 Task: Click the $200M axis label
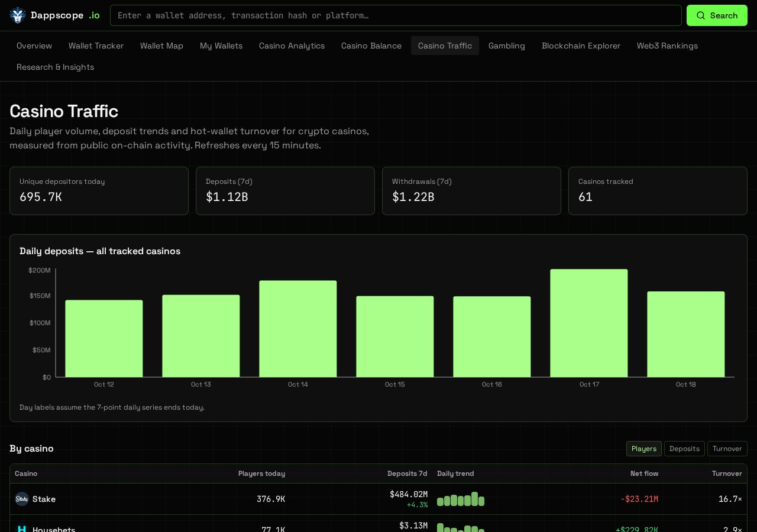click(x=40, y=270)
